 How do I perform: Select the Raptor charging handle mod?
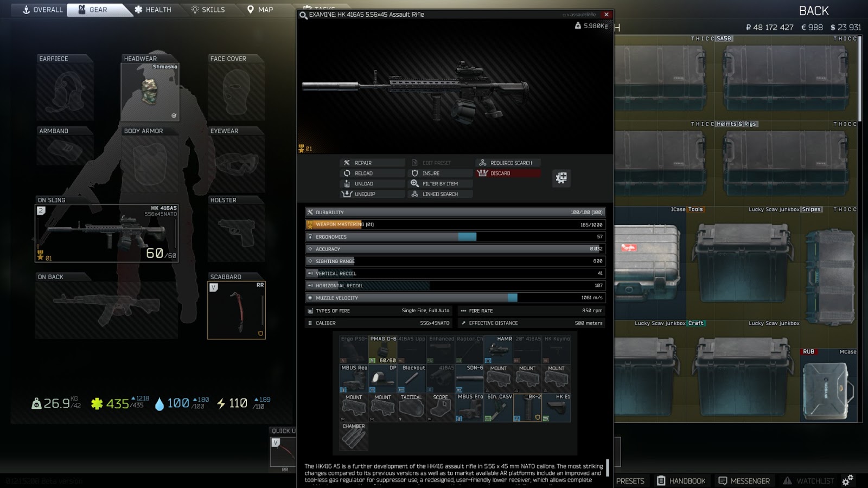pyautogui.click(x=469, y=349)
